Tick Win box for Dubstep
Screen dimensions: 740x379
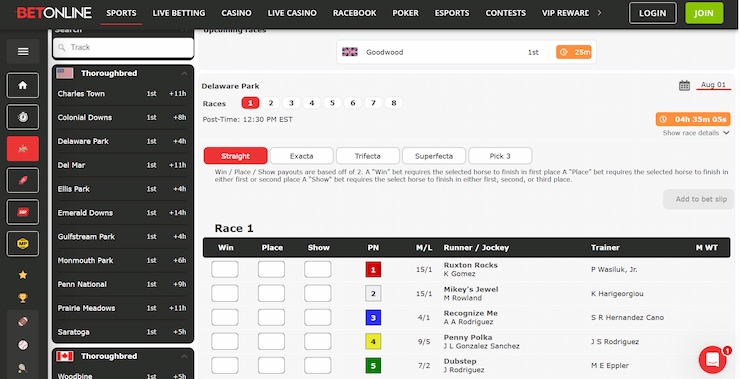point(225,366)
